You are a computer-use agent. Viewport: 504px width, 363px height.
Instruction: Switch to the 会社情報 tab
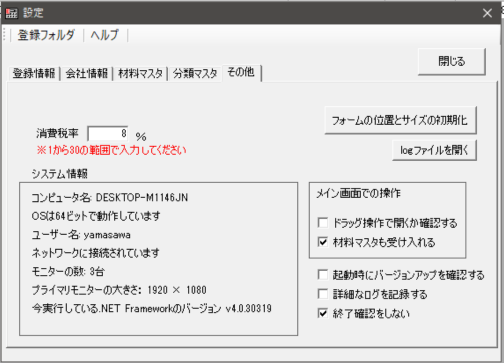point(87,73)
